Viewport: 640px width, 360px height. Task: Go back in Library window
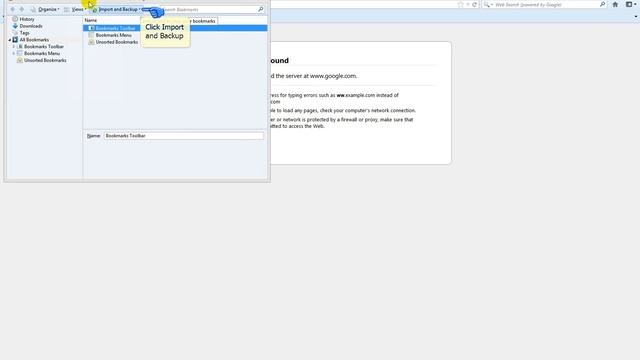(12, 9)
